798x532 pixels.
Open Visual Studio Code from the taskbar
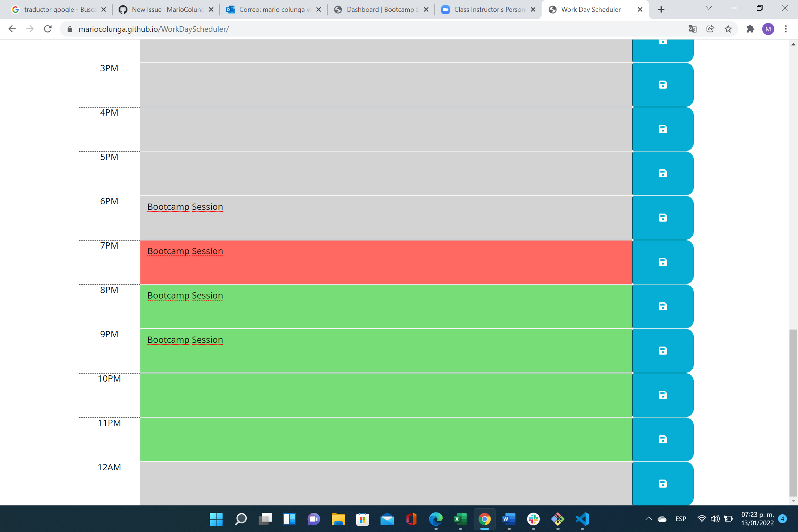pyautogui.click(x=582, y=519)
